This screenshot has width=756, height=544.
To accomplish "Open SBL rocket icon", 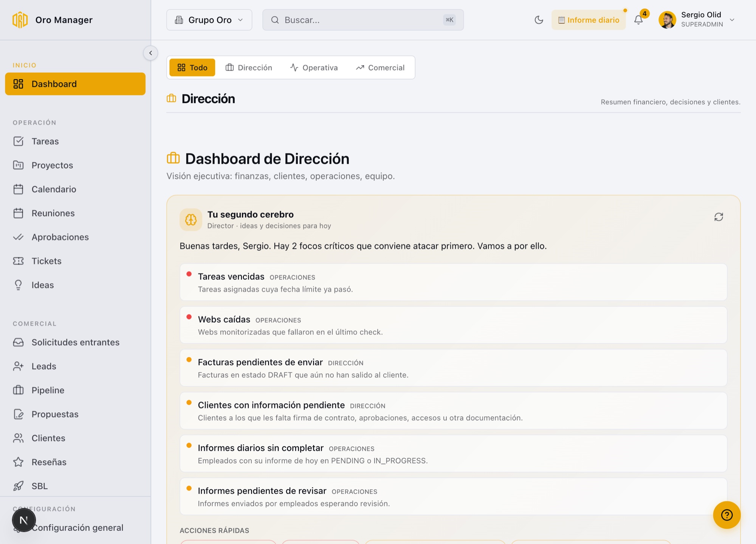I will click(x=18, y=486).
